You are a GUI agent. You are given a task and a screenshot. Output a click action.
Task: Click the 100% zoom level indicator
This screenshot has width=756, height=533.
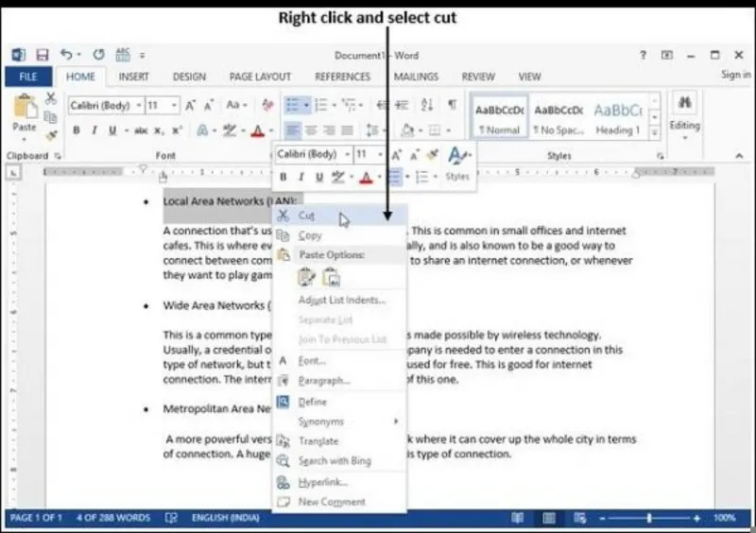(725, 518)
